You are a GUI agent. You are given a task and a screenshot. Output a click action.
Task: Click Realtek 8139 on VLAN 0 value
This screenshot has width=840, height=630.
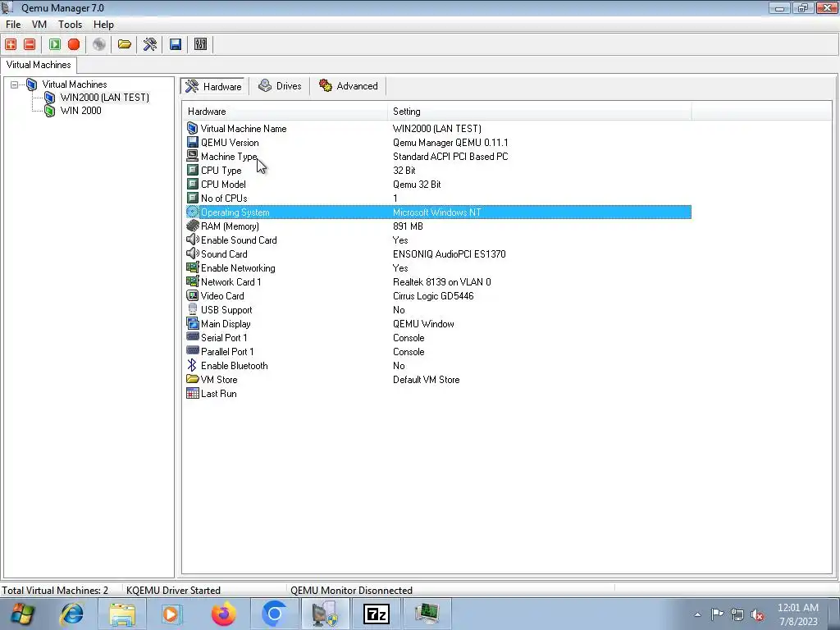pyautogui.click(x=441, y=282)
